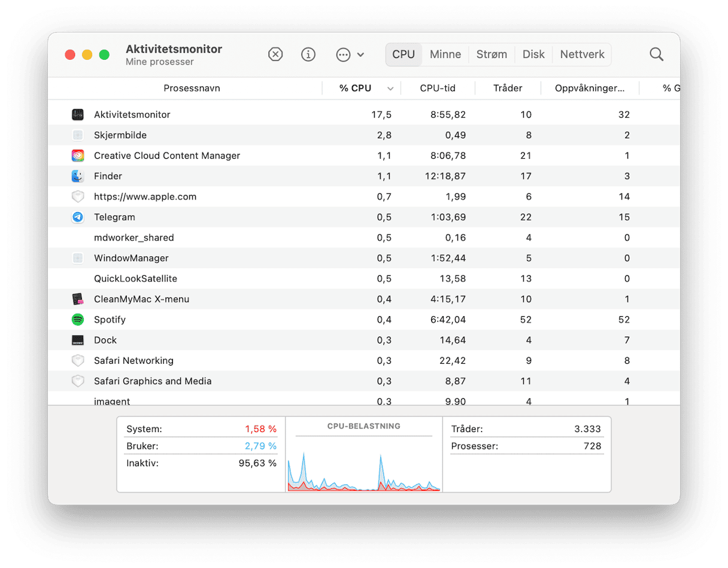This screenshot has height=568, width=728.
Task: Click the WindowManager process icon
Action: click(77, 258)
